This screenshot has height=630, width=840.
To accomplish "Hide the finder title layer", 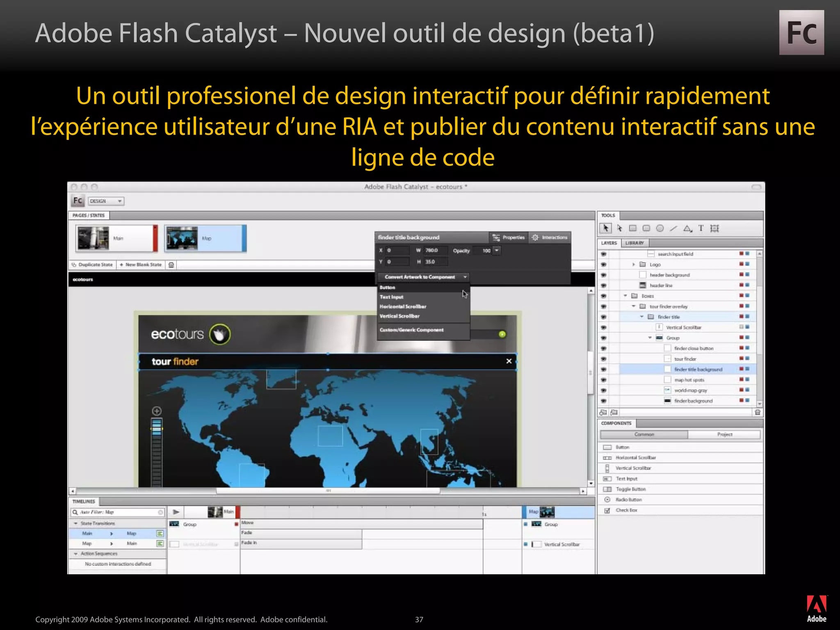I will coord(603,317).
